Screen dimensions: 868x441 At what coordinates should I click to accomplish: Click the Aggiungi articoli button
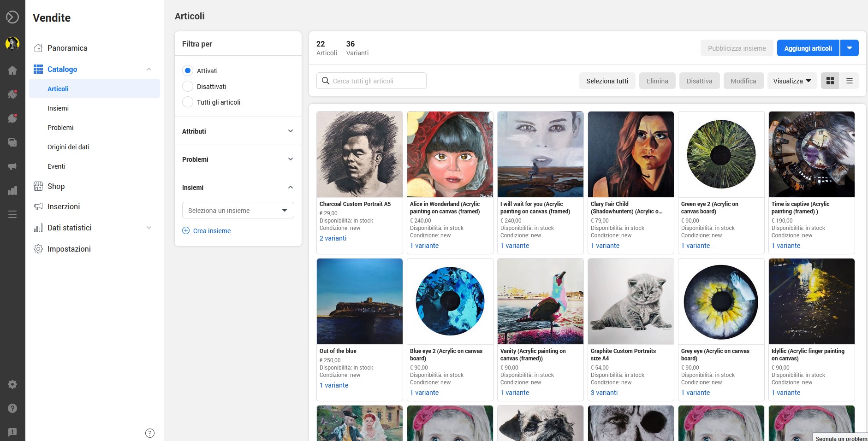click(808, 48)
